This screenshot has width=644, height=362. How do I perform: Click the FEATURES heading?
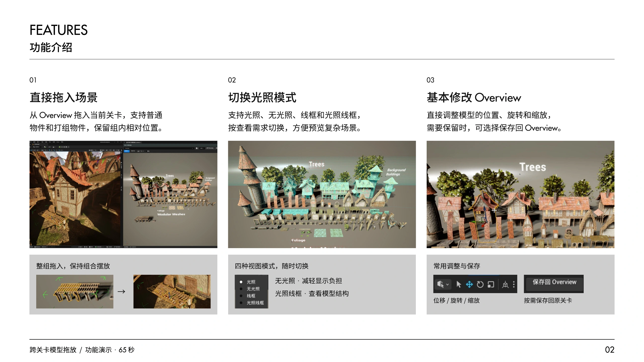59,30
